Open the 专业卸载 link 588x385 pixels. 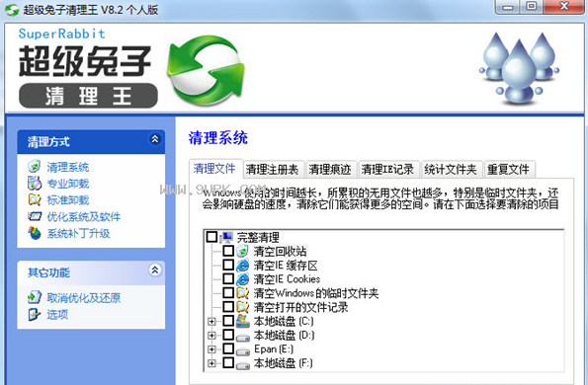coord(68,184)
